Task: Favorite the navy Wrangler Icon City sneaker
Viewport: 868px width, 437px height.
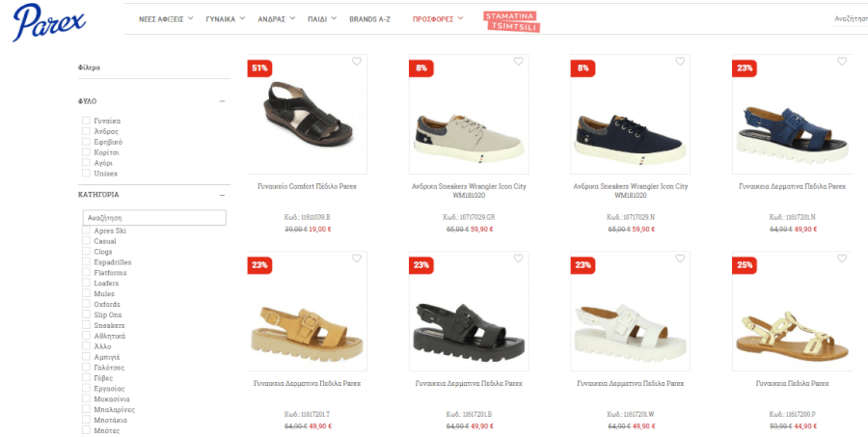Action: click(x=680, y=62)
